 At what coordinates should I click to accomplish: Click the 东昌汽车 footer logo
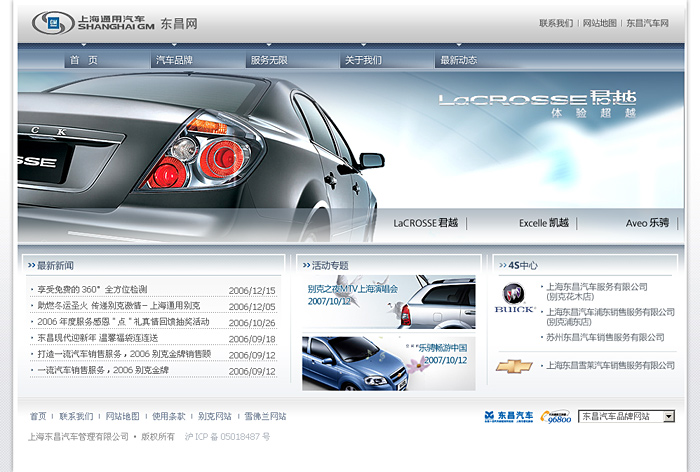[508, 416]
